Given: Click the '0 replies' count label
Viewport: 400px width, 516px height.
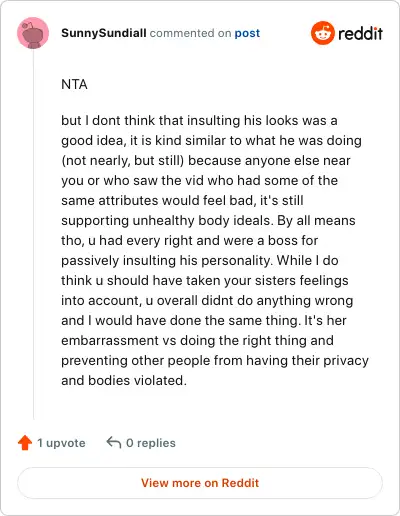Looking at the screenshot, I should click(151, 443).
